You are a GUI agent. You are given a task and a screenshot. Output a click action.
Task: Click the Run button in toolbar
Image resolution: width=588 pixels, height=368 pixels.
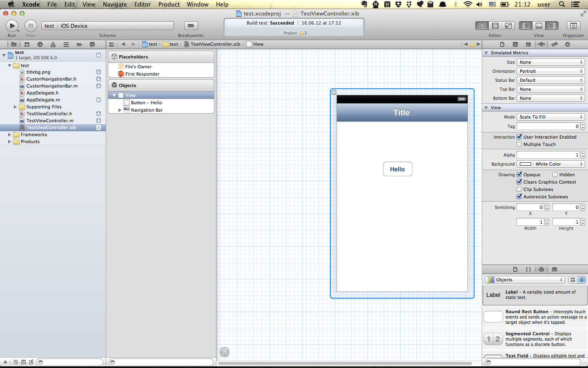(12, 26)
